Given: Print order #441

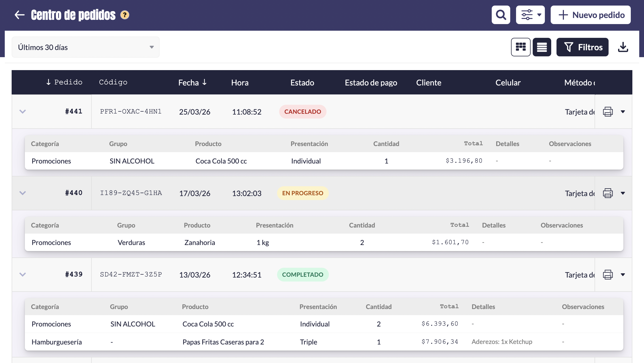Looking at the screenshot, I should coord(608,112).
